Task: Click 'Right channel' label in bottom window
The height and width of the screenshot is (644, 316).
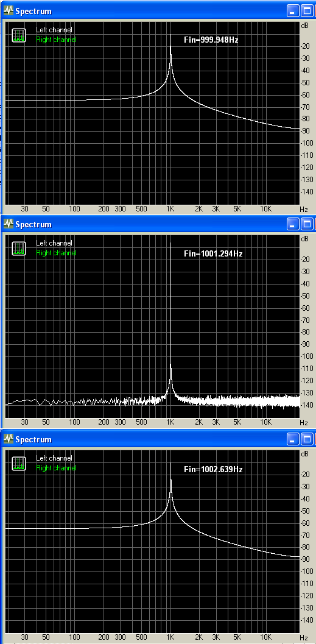Action: coord(56,468)
